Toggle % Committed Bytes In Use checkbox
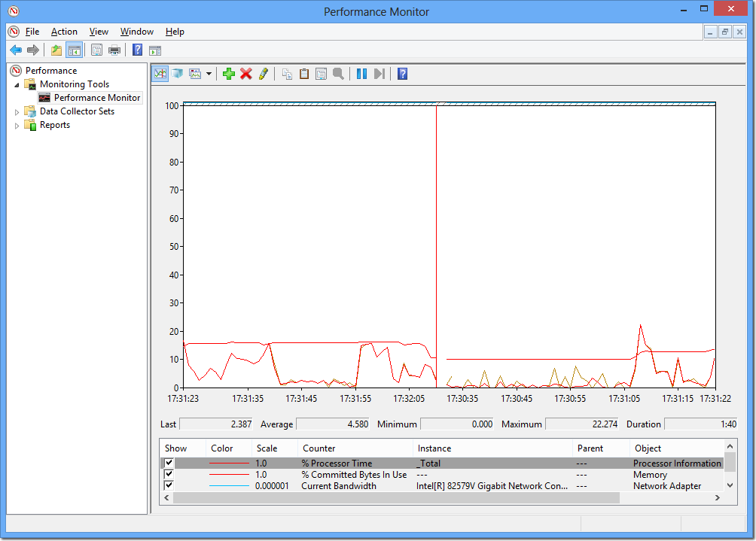 (169, 475)
